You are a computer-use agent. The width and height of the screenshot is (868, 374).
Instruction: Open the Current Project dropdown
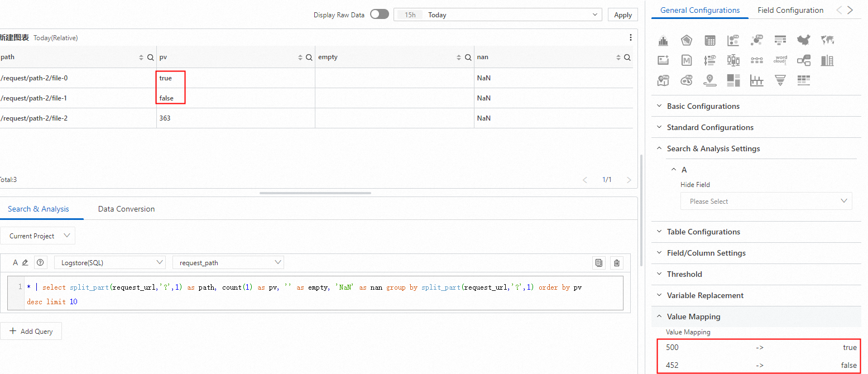point(38,236)
